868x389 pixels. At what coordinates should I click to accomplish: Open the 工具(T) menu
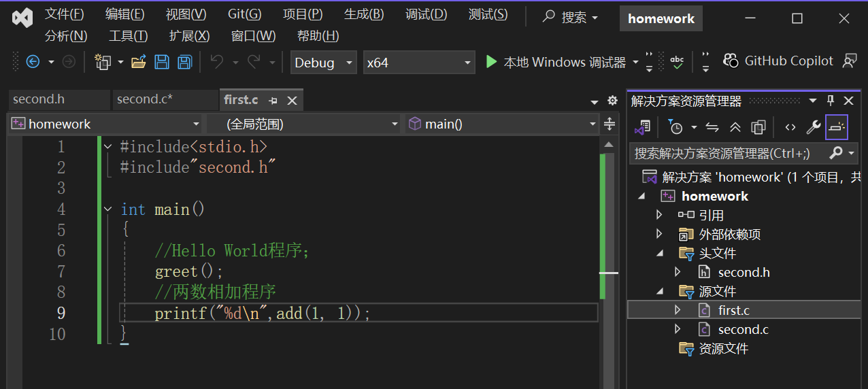pos(128,36)
